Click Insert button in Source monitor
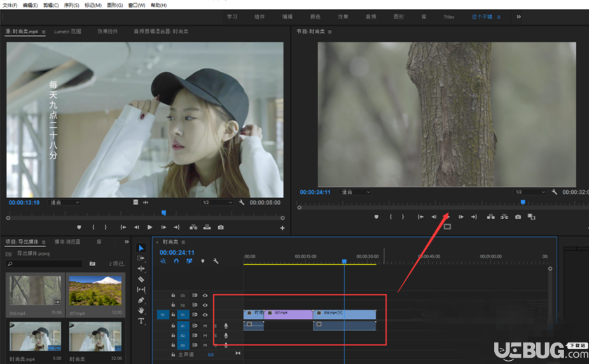 [x=193, y=227]
